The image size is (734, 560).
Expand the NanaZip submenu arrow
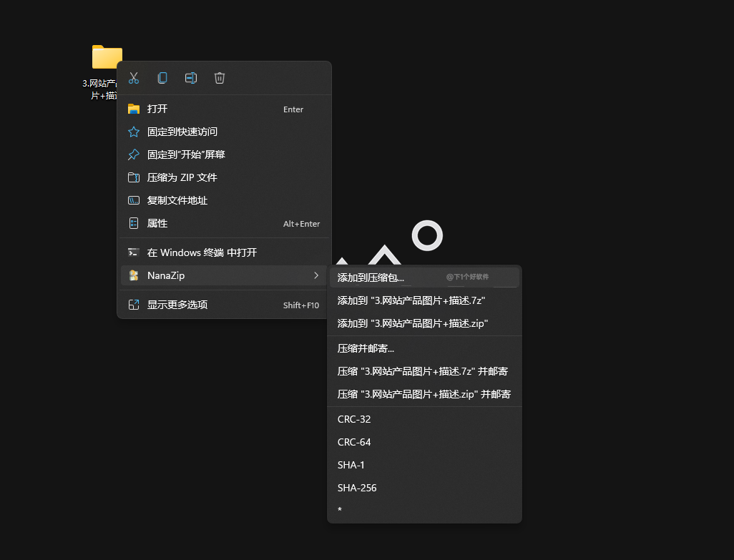[316, 275]
